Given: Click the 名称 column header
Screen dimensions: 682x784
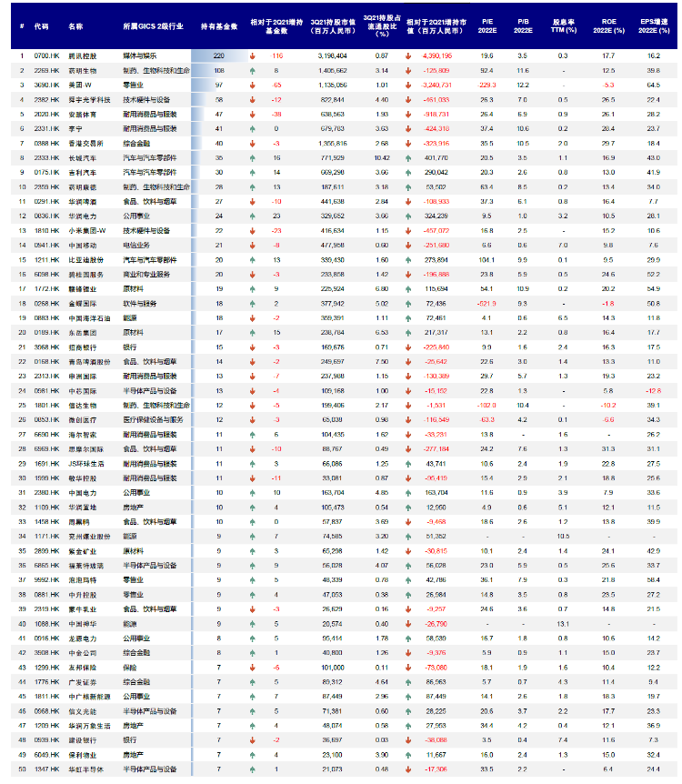Looking at the screenshot, I should tap(76, 26).
